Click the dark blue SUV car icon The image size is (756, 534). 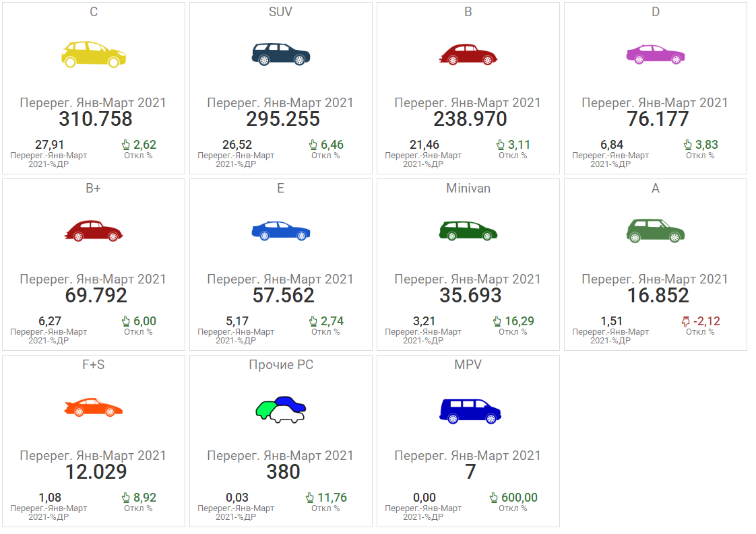[x=281, y=55]
